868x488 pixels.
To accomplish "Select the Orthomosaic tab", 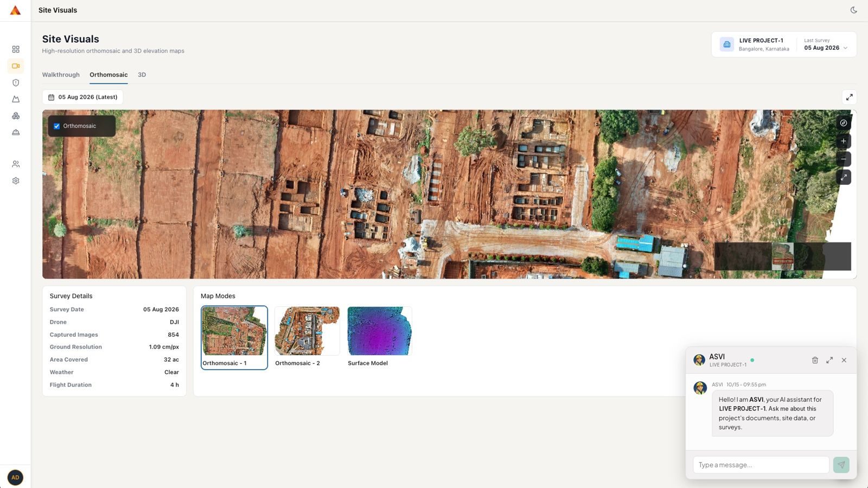I will point(108,75).
